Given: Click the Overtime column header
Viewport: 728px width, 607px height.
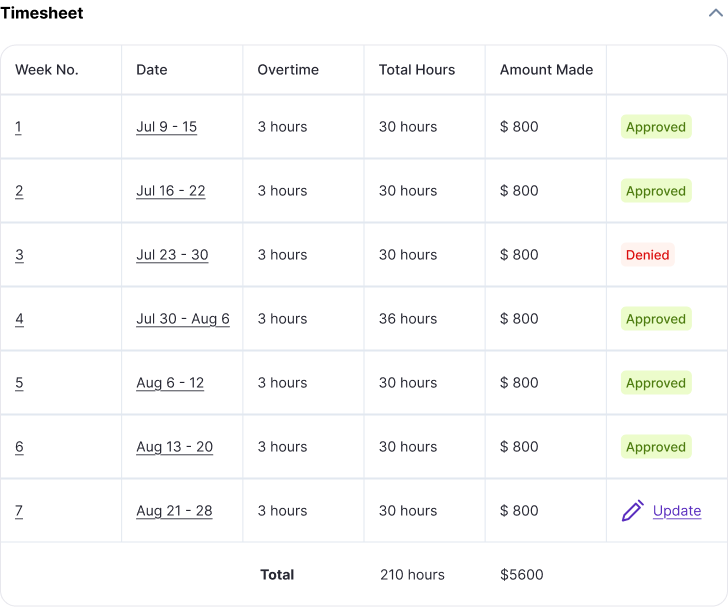Looking at the screenshot, I should pyautogui.click(x=288, y=70).
